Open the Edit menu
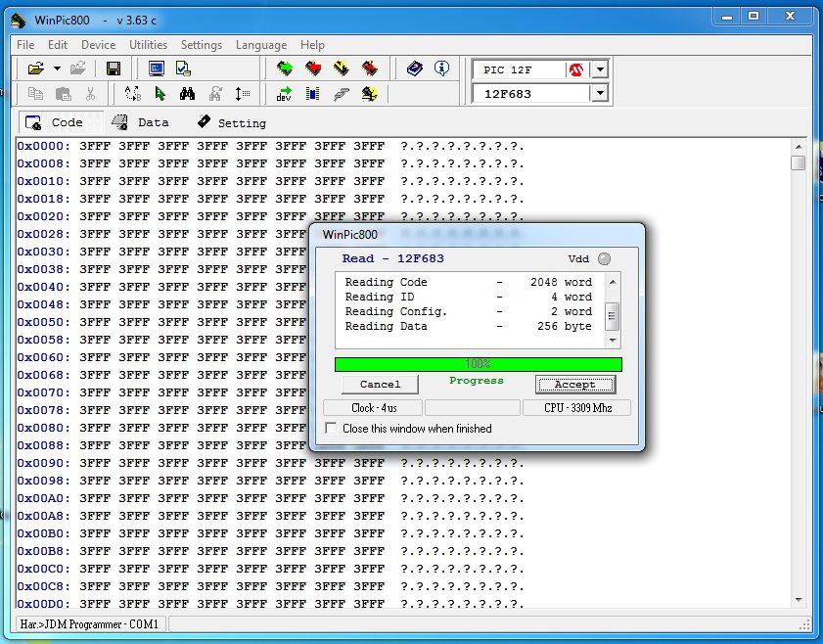 click(x=58, y=45)
